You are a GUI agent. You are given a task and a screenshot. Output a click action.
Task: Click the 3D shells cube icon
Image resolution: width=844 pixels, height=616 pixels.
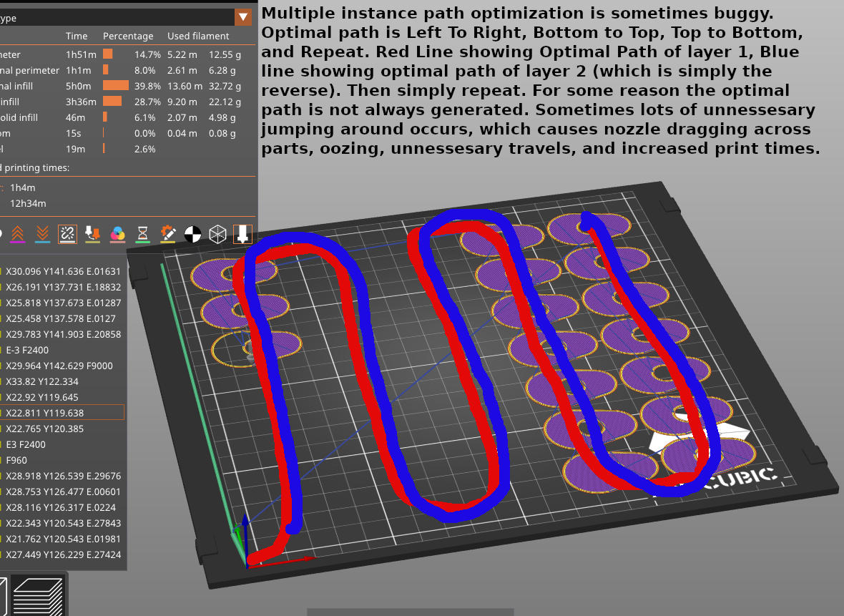coord(217,233)
